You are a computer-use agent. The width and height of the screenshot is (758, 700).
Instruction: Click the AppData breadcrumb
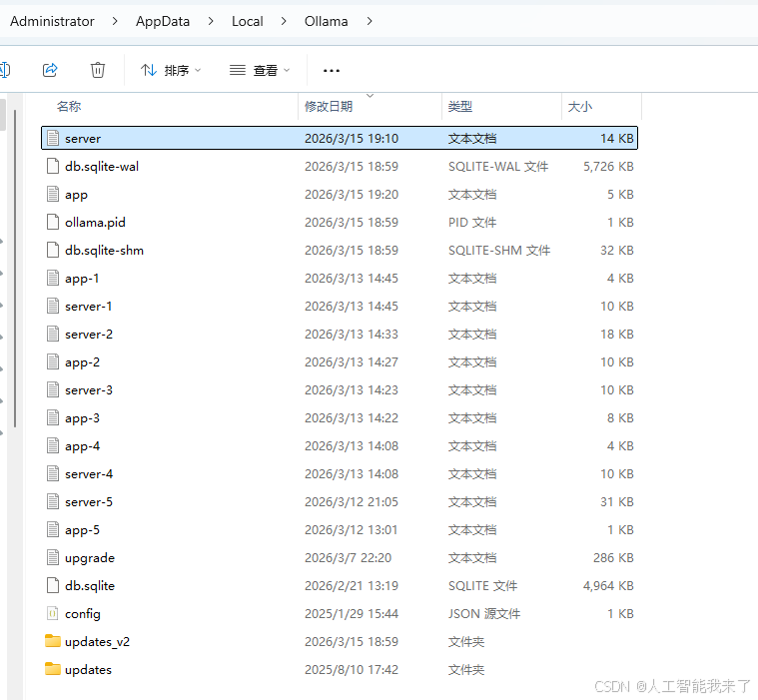tap(163, 21)
